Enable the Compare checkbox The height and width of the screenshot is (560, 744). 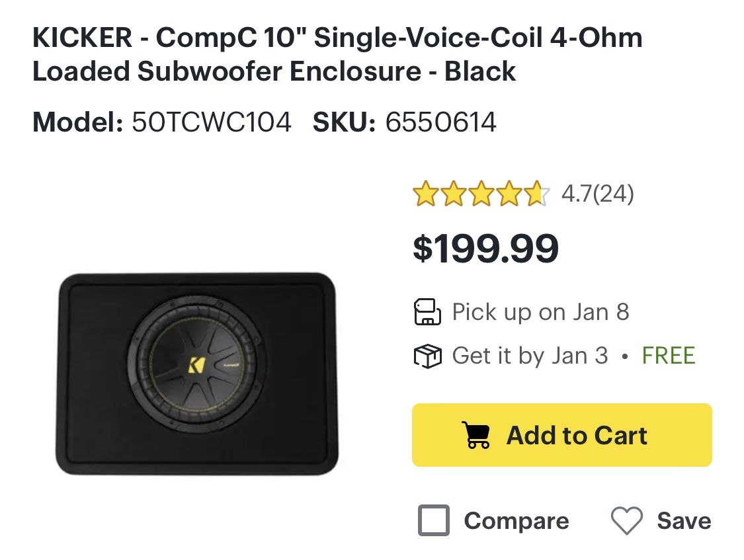pos(433,521)
